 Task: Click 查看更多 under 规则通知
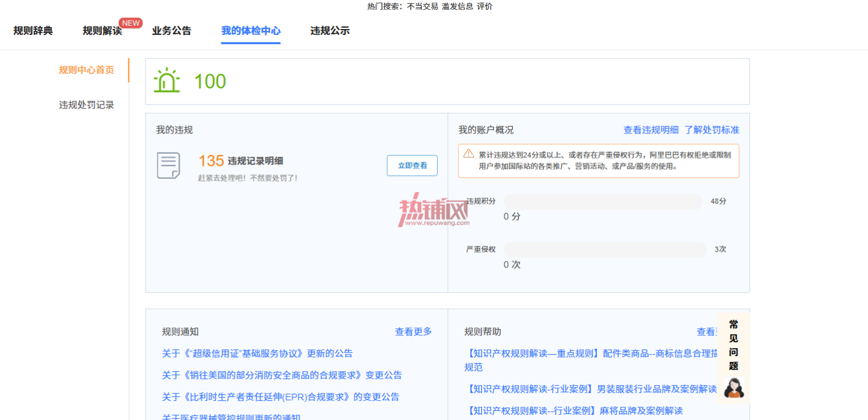414,332
